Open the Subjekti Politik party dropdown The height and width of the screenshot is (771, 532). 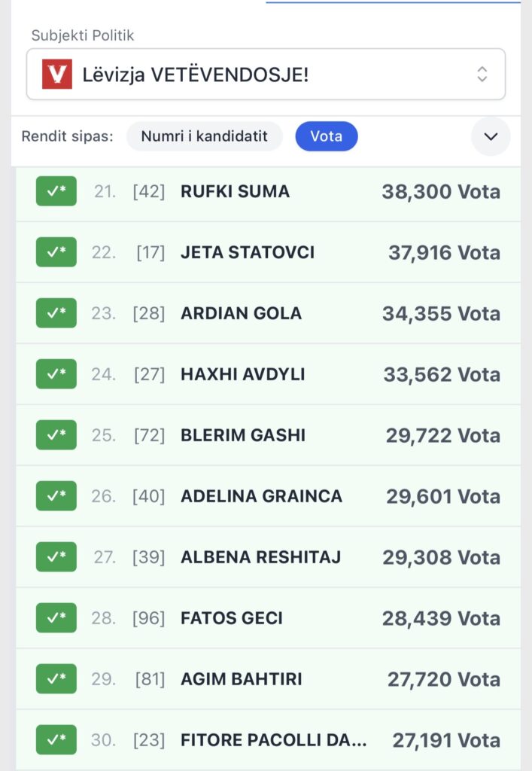pyautogui.click(x=266, y=74)
